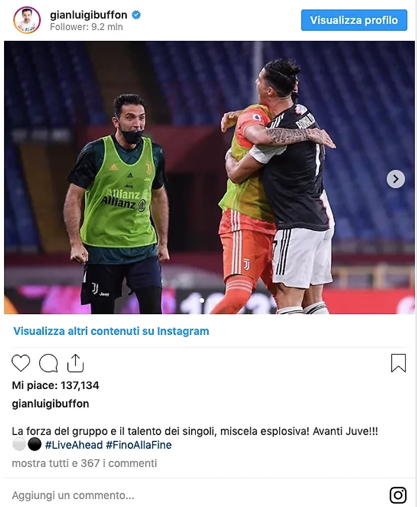Screen dimensions: 420x507
Task: Click the blue verified badge
Action: click(x=136, y=15)
